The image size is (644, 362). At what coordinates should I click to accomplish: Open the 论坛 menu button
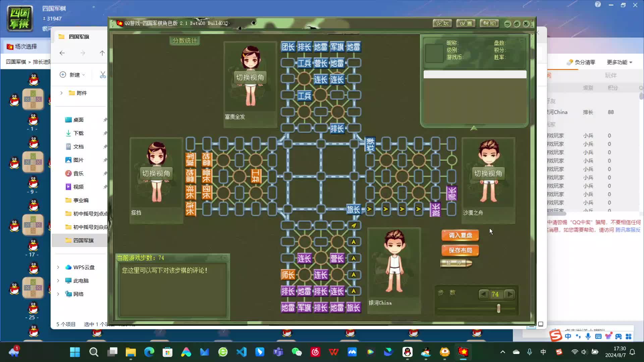(442, 23)
